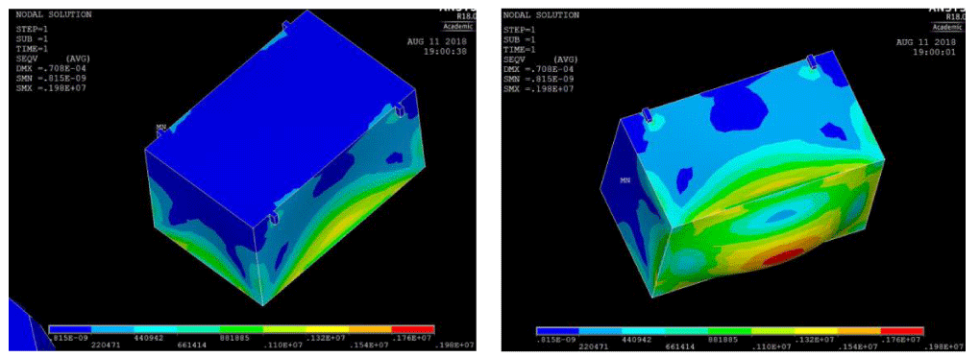980x357 pixels.
Task: Click the SMX =.198E+07 line in the 19:00:38 plot
Action: [51, 87]
